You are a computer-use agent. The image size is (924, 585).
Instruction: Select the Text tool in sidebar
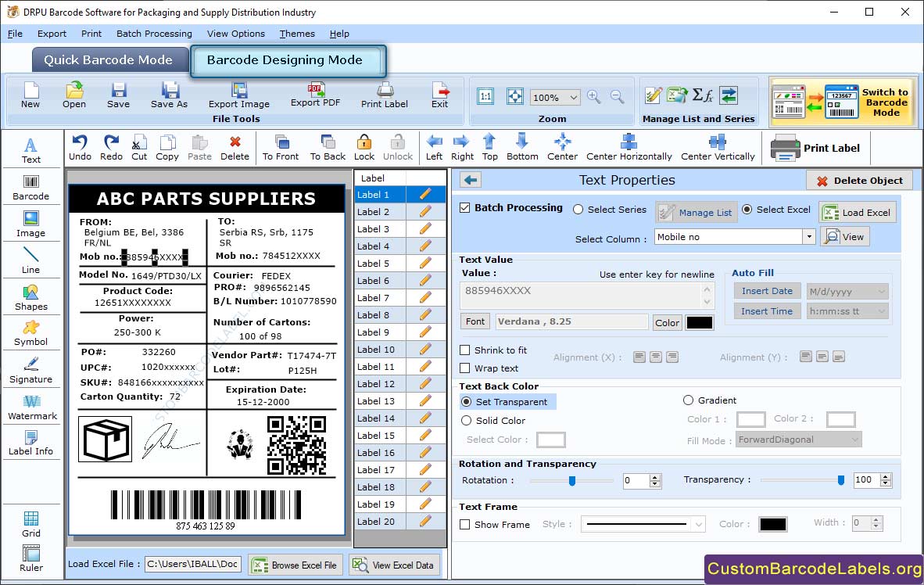(30, 150)
